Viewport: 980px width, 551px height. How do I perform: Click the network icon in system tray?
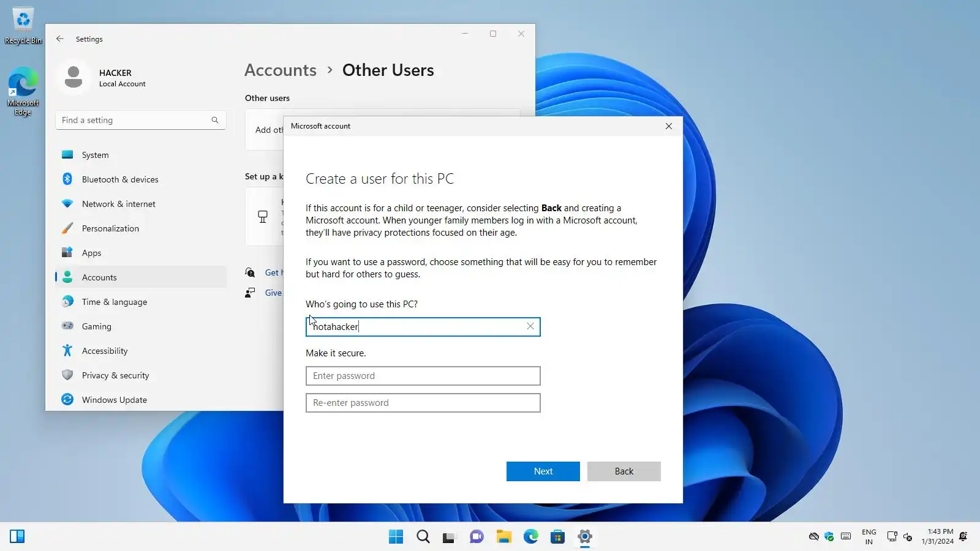[x=892, y=537]
